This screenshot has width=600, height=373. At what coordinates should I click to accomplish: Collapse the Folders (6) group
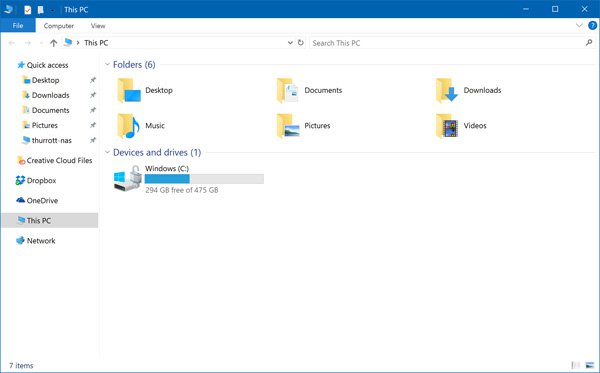pyautogui.click(x=107, y=64)
